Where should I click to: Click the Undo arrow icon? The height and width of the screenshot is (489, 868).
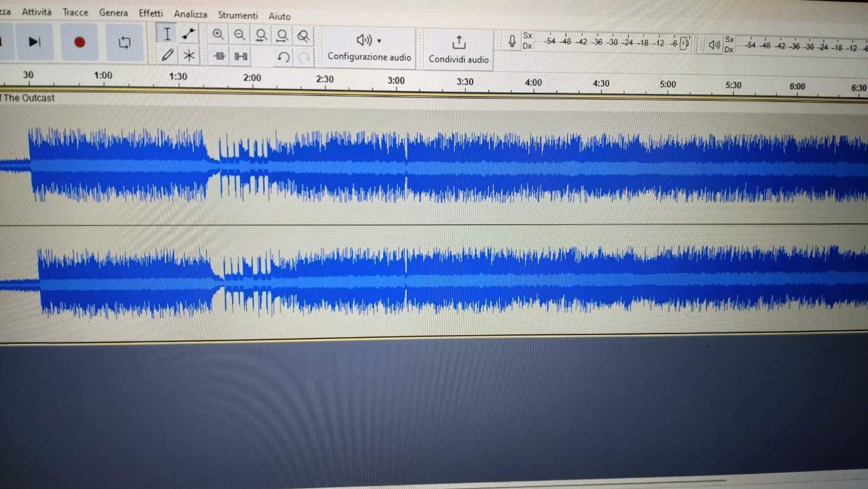pos(283,58)
